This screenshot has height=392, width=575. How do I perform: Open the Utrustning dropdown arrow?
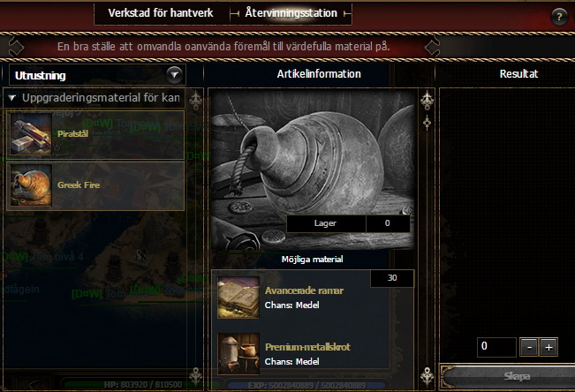point(174,75)
